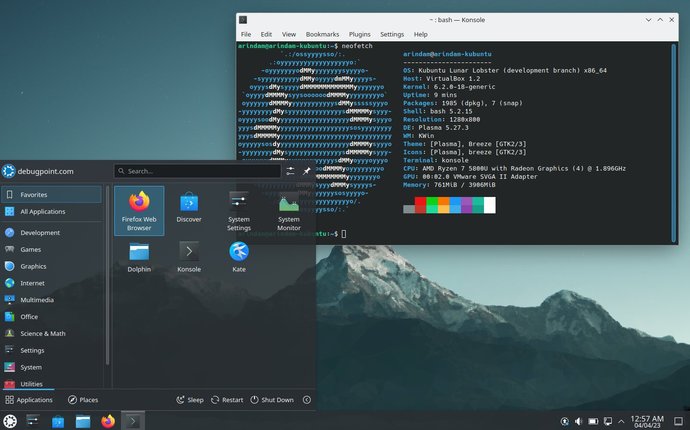Viewport: 690px width, 430px height.
Task: Click the Sleep button
Action: click(190, 400)
